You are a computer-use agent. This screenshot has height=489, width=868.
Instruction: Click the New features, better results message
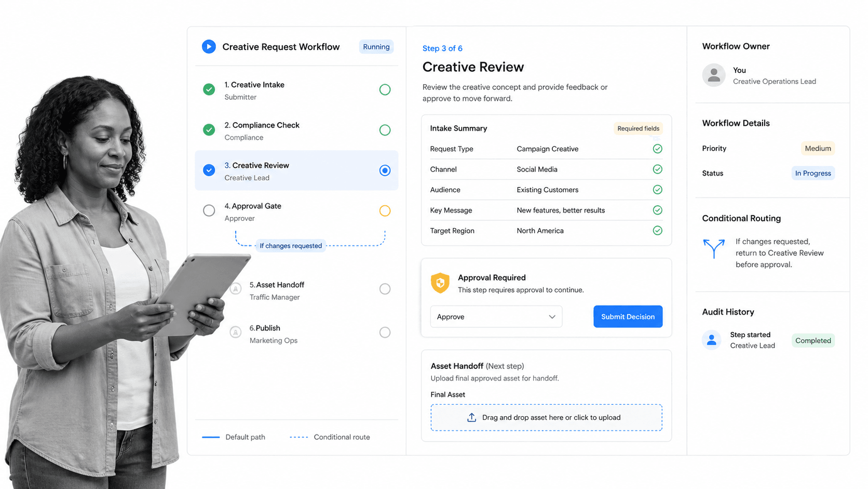click(561, 210)
